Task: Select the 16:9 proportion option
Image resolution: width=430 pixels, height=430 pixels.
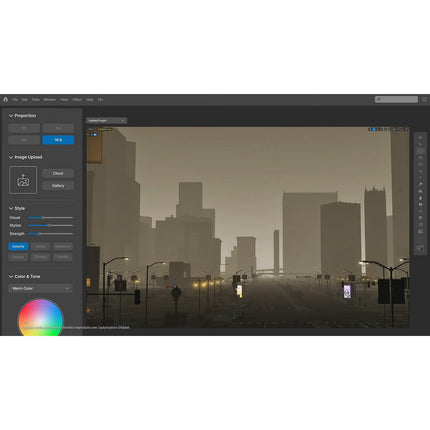Action: click(x=58, y=140)
